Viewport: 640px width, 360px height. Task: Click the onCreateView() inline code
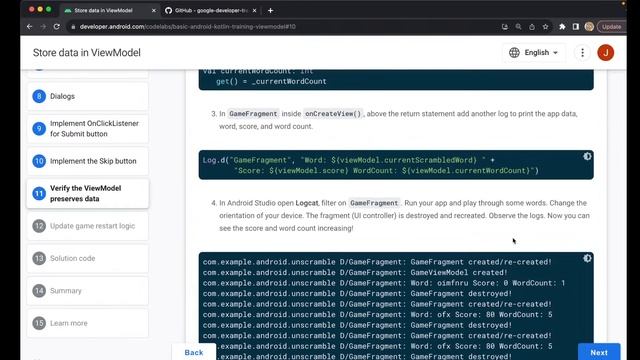click(x=333, y=114)
